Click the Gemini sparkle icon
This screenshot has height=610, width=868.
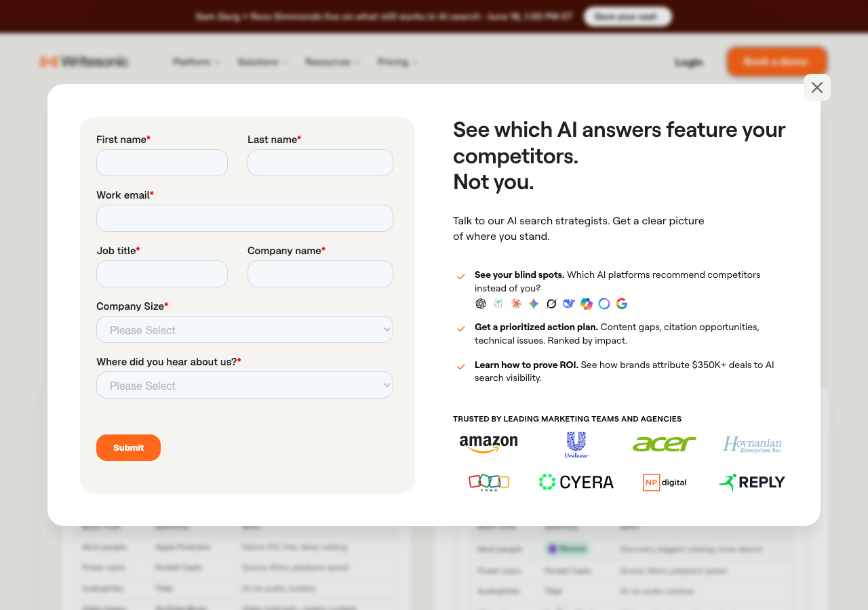coord(534,304)
